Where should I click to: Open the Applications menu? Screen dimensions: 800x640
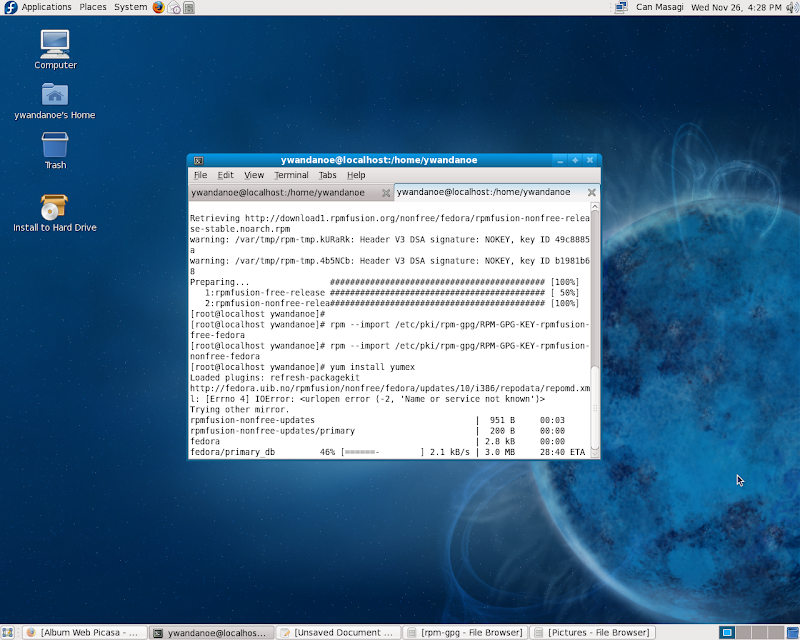(46, 7)
